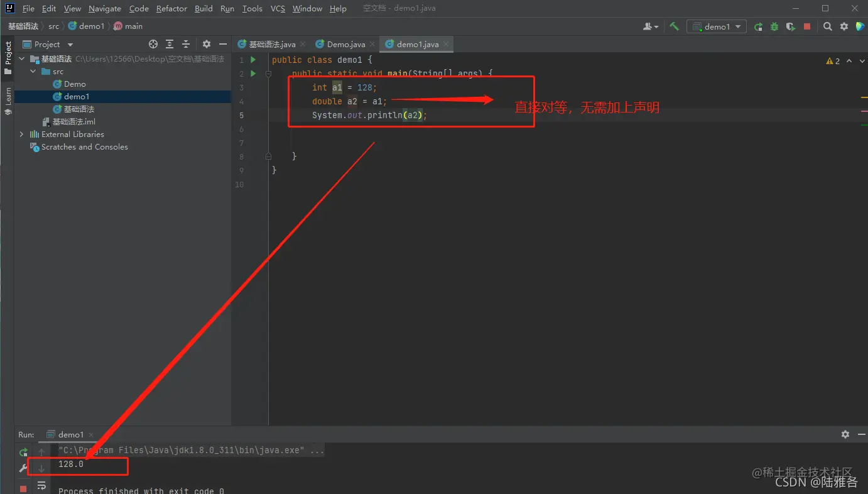Run demo1 with Coverage icon

(790, 26)
